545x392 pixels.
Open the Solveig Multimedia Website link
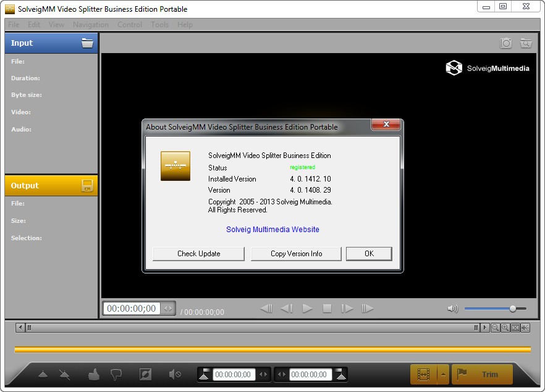click(272, 230)
